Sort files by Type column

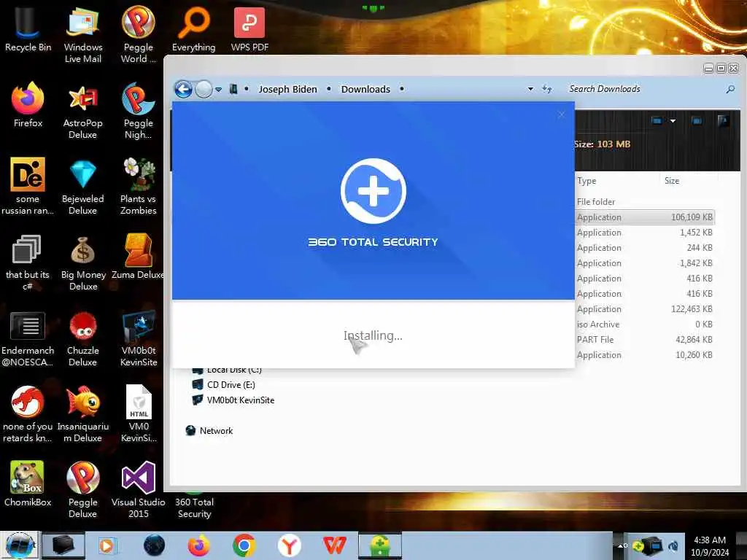(x=617, y=181)
